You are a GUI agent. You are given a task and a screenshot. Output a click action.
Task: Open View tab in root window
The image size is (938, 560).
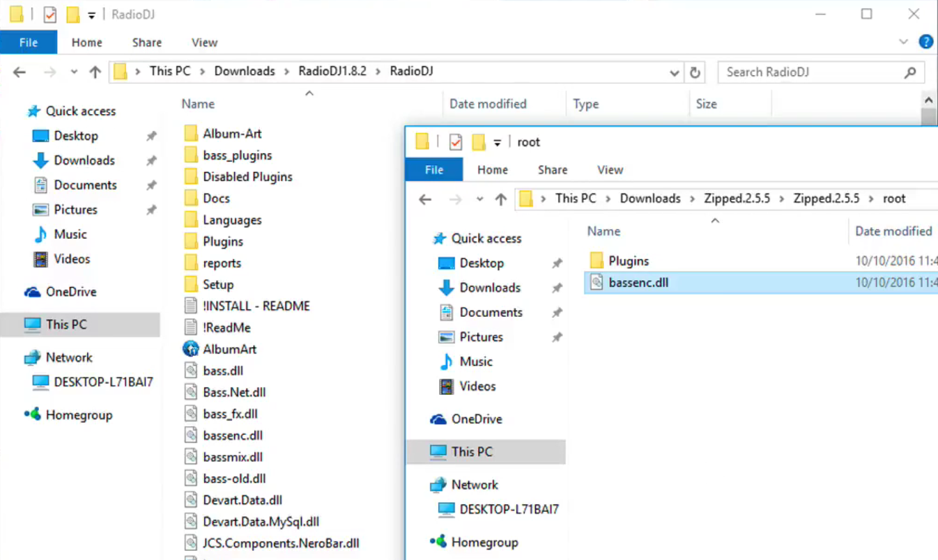(610, 170)
